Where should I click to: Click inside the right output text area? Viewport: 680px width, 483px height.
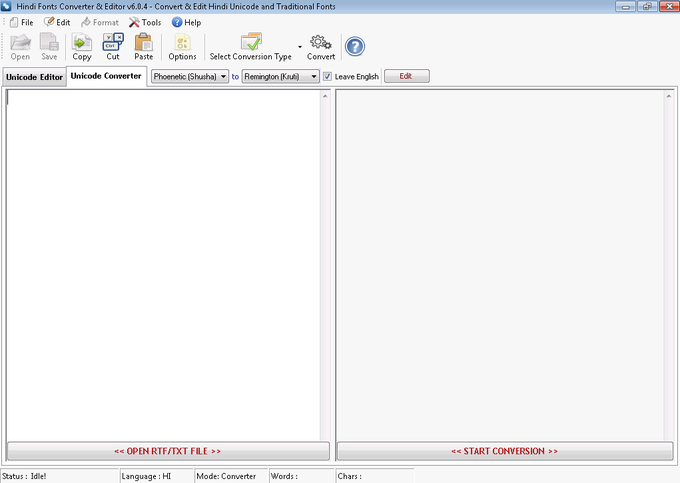pyautogui.click(x=500, y=265)
